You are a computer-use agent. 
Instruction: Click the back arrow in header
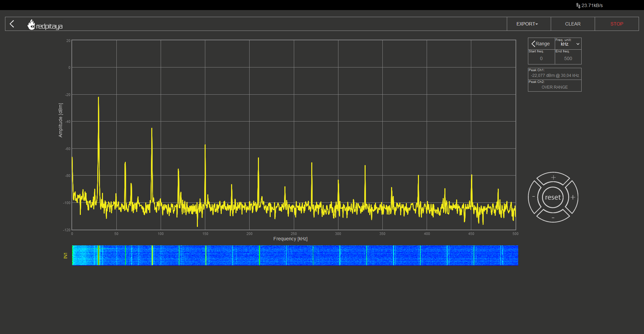pyautogui.click(x=12, y=24)
